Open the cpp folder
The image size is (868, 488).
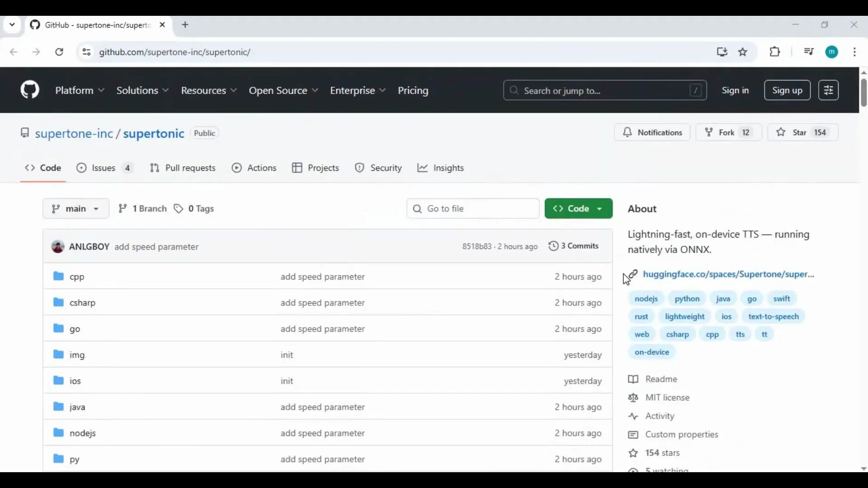[x=77, y=277]
